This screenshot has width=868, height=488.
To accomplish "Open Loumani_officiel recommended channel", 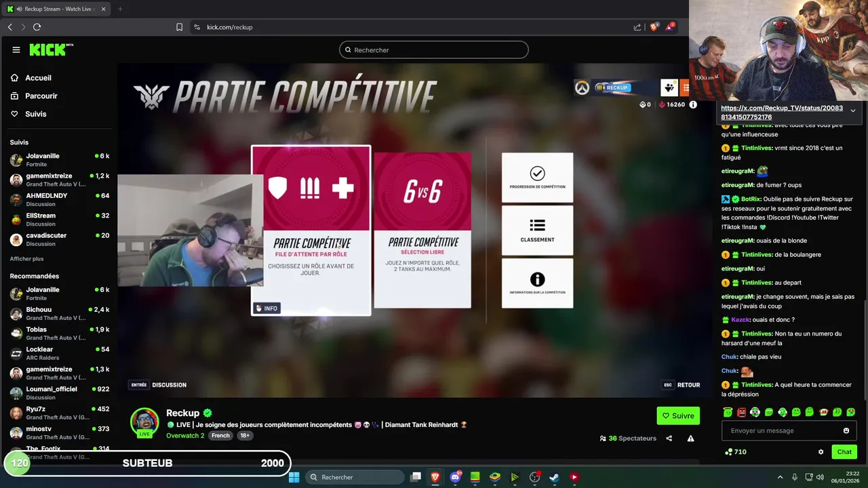I will (x=60, y=392).
